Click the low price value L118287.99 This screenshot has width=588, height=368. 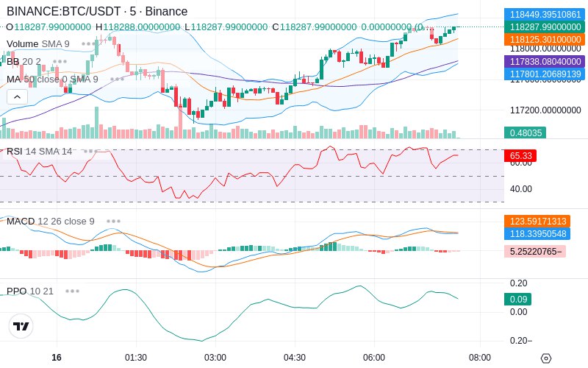point(226,27)
